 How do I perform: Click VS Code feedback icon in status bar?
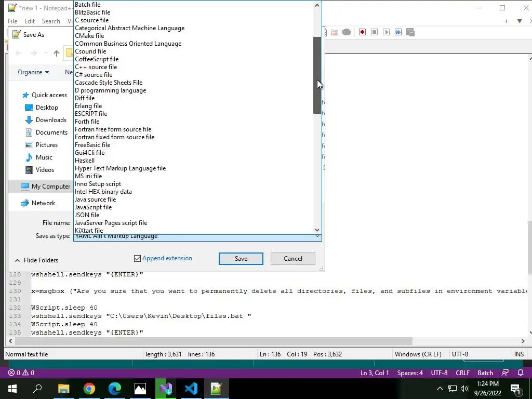505,373
